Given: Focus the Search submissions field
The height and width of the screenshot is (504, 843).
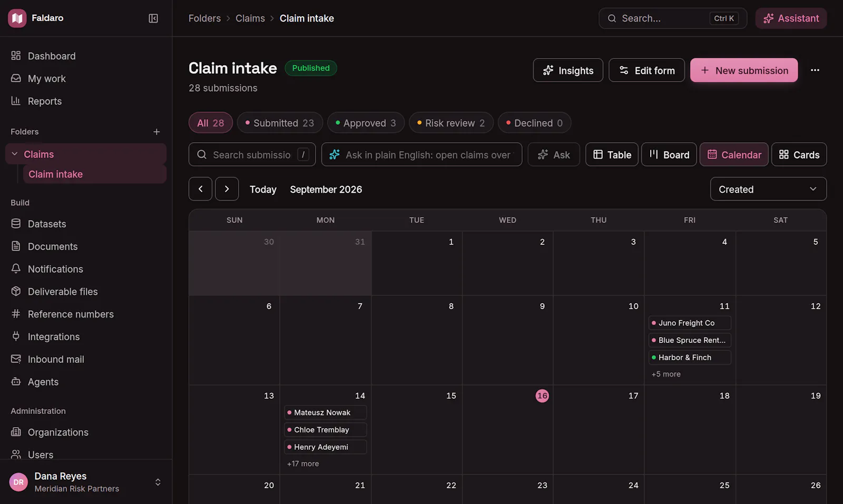Looking at the screenshot, I should [x=252, y=155].
